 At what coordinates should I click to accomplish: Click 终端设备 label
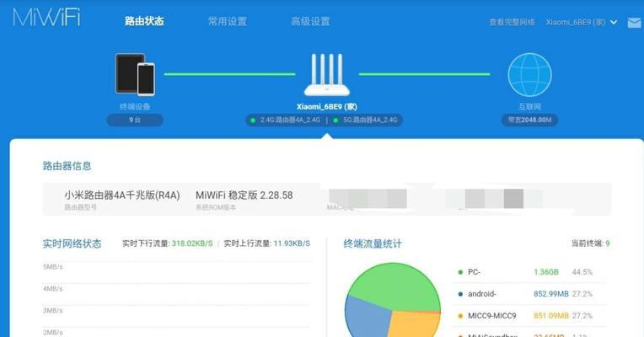[135, 107]
